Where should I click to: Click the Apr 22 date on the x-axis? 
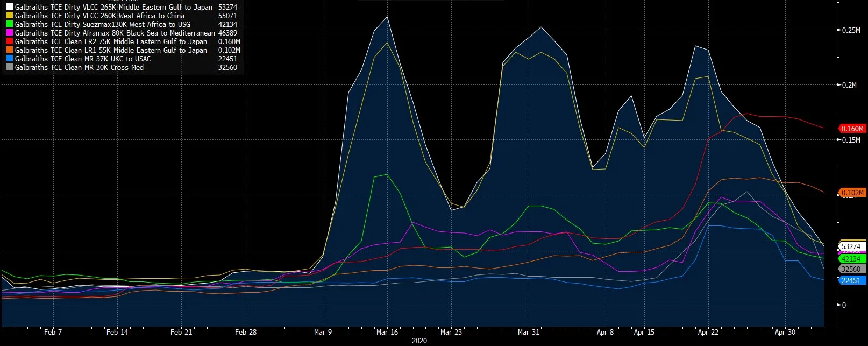[x=708, y=332]
